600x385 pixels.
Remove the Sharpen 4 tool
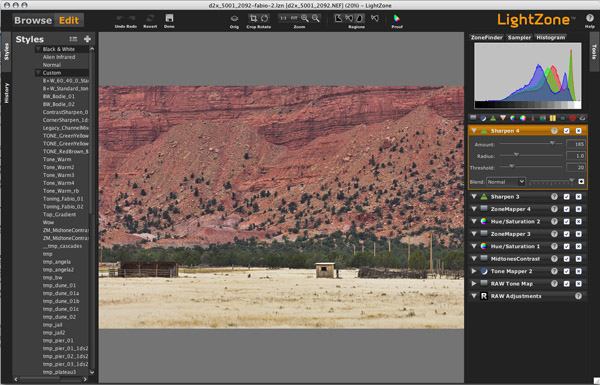coord(579,131)
